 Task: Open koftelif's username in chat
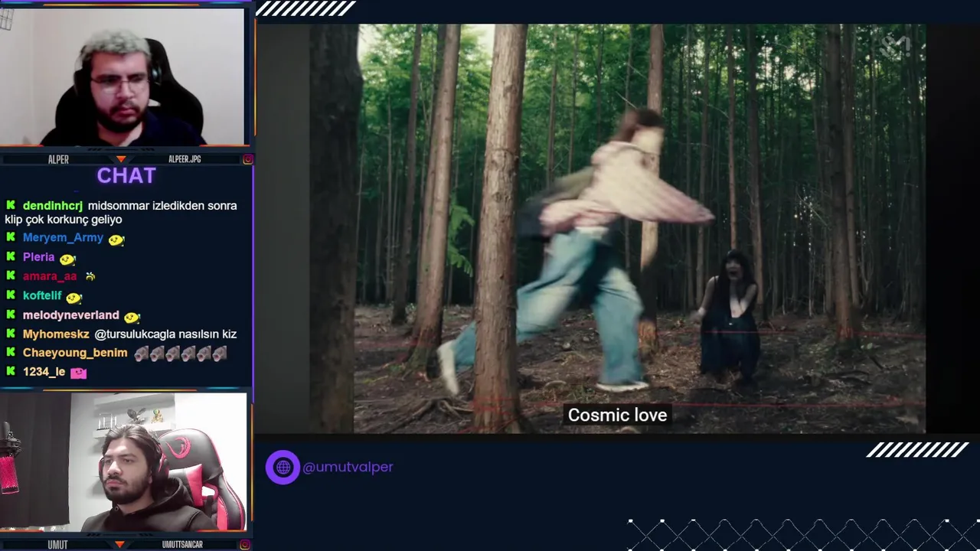pos(42,295)
